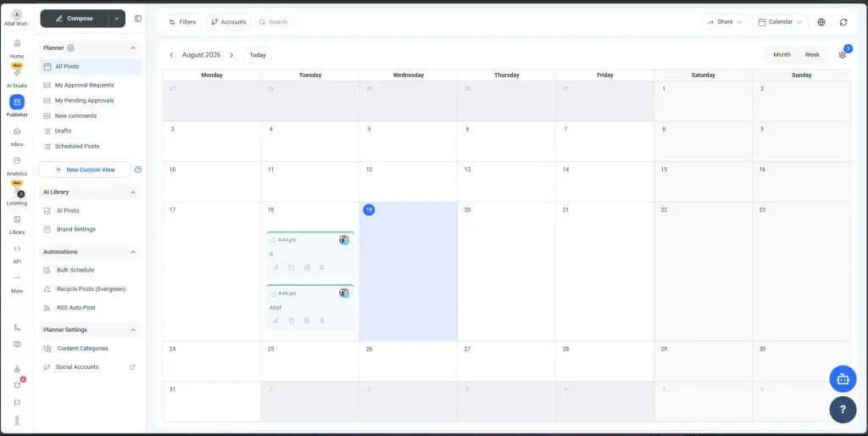Open the Calendar view dropdown

pos(780,22)
